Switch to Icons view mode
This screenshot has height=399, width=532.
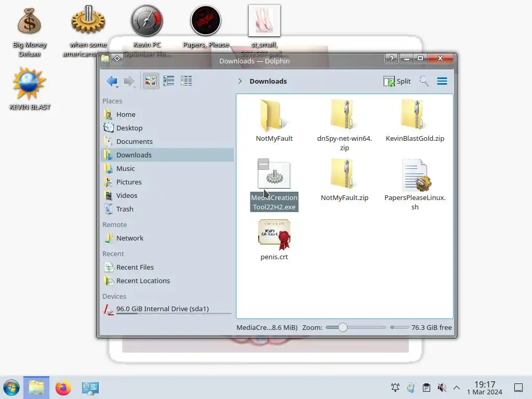click(x=151, y=81)
